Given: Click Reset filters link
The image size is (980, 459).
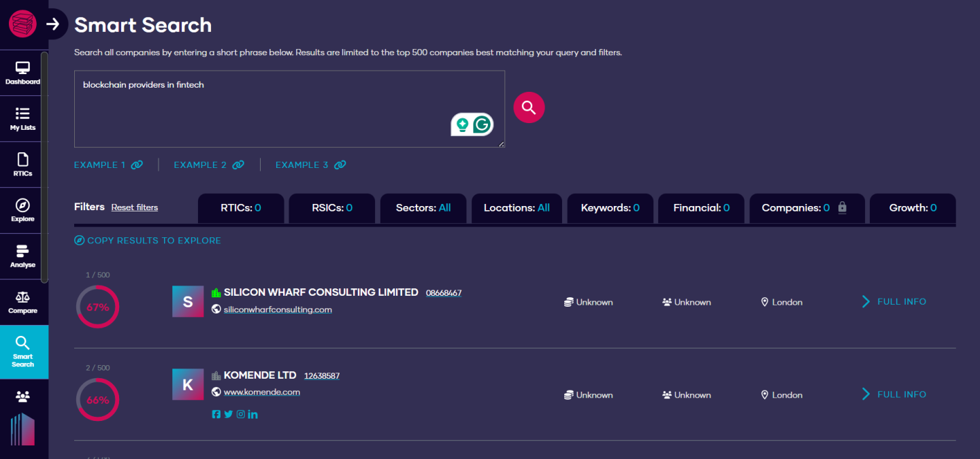Looking at the screenshot, I should [x=135, y=207].
